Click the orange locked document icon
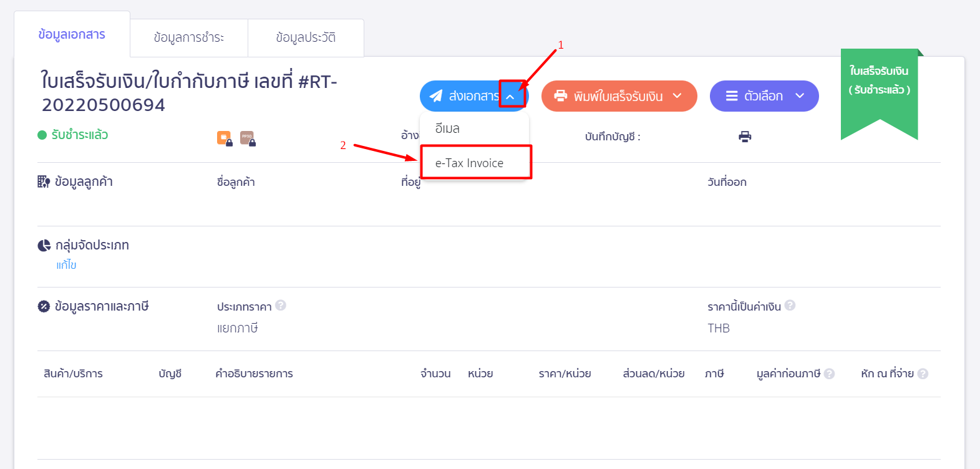980x469 pixels. tap(224, 138)
